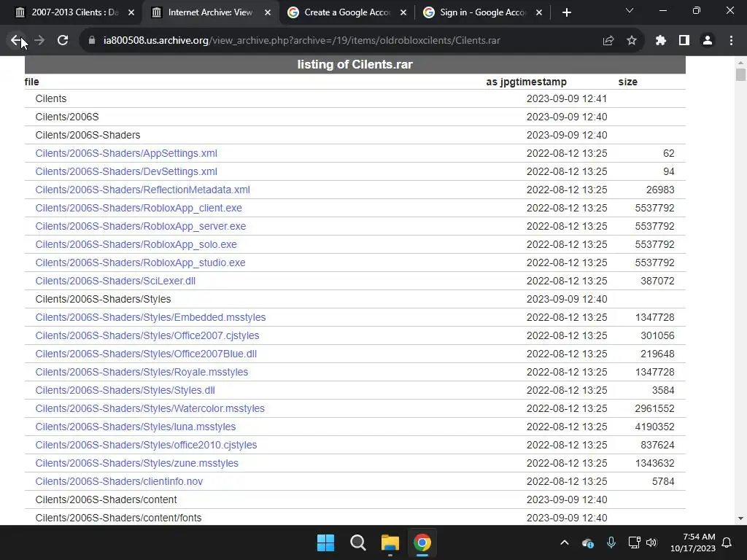The height and width of the screenshot is (560, 747).
Task: Download RobloxApp_client.exe link
Action: click(x=139, y=208)
